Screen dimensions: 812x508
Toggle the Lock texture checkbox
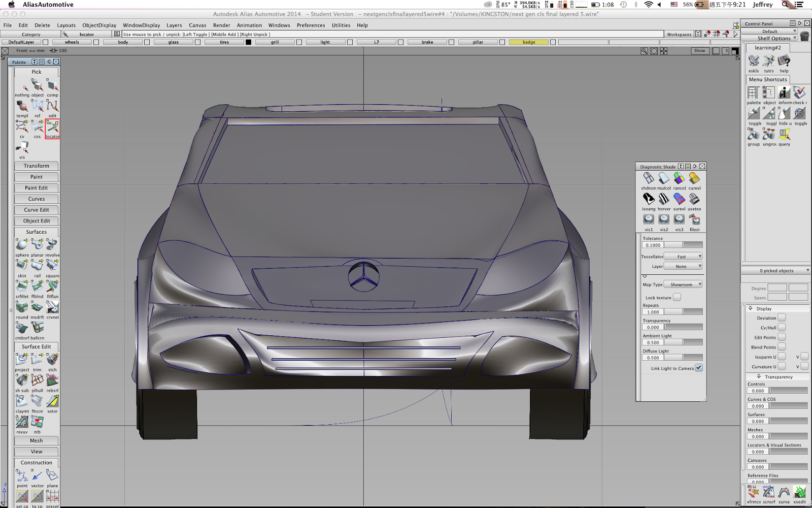point(677,297)
